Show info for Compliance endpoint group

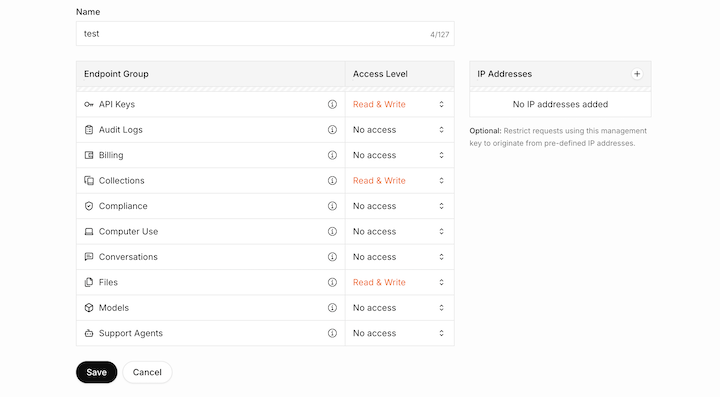(332, 206)
